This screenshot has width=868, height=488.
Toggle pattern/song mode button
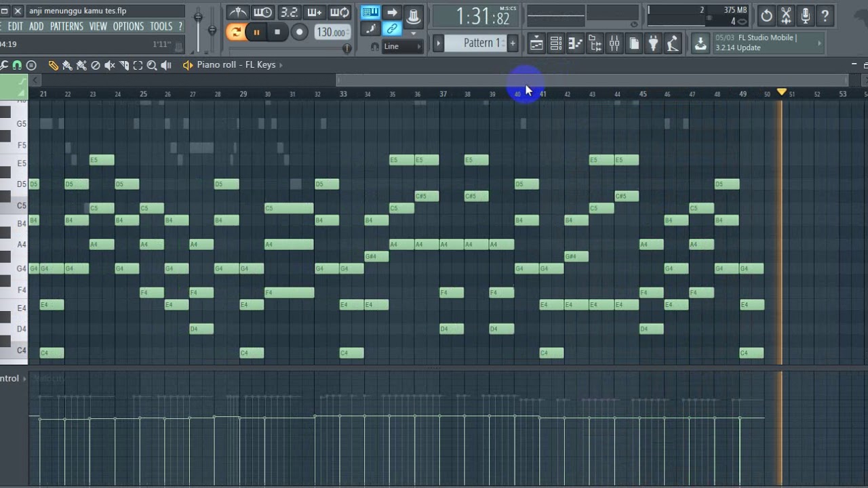coord(235,31)
